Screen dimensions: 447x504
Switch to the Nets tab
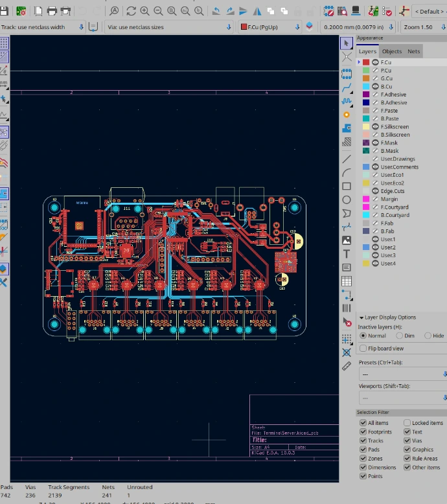click(413, 51)
